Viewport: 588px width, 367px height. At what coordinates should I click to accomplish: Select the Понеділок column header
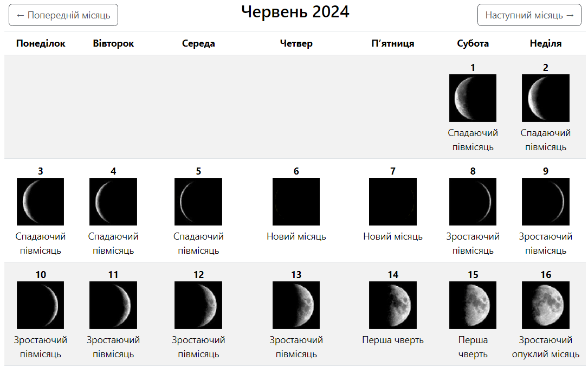(40, 43)
